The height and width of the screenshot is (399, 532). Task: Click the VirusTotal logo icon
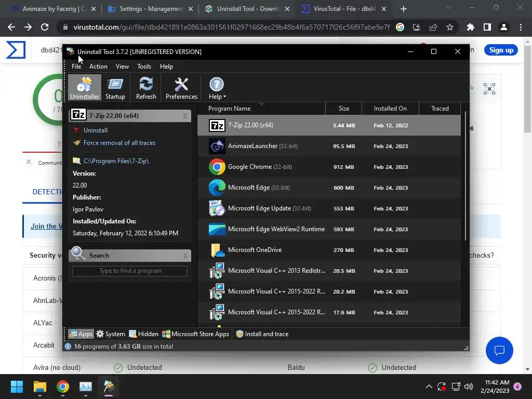(x=16, y=50)
